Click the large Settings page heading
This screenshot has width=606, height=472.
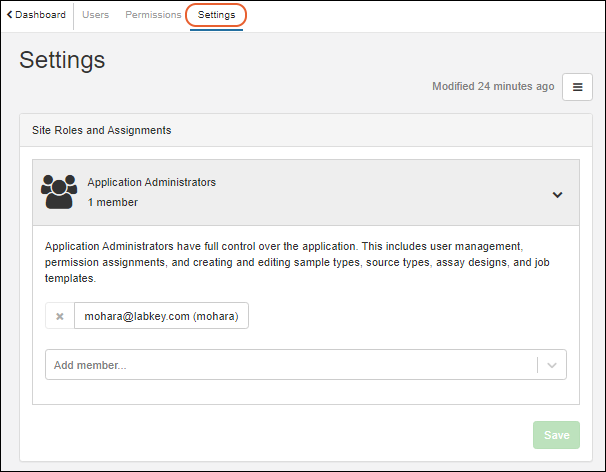[62, 60]
